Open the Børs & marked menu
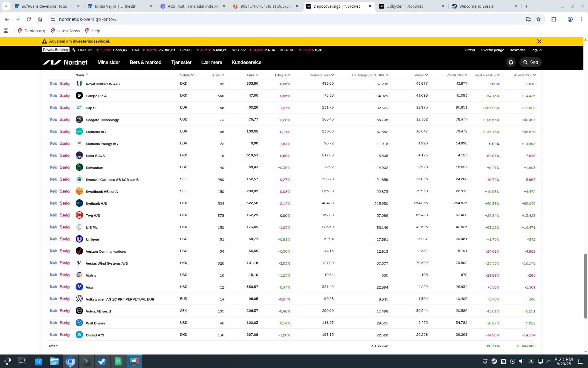 tap(145, 62)
